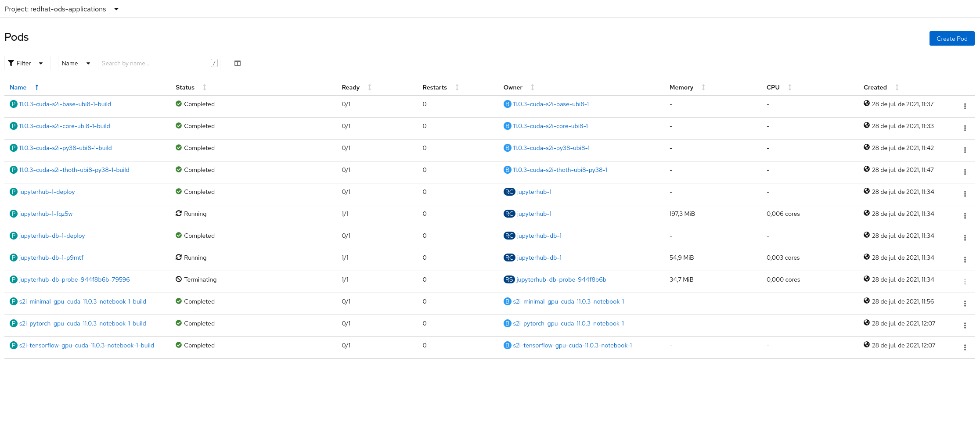980x440 pixels.
Task: Click the Create Pod button
Action: (x=951, y=39)
